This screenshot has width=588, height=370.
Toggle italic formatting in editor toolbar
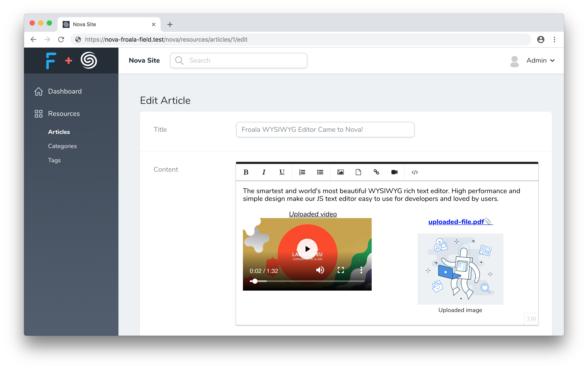coord(264,172)
